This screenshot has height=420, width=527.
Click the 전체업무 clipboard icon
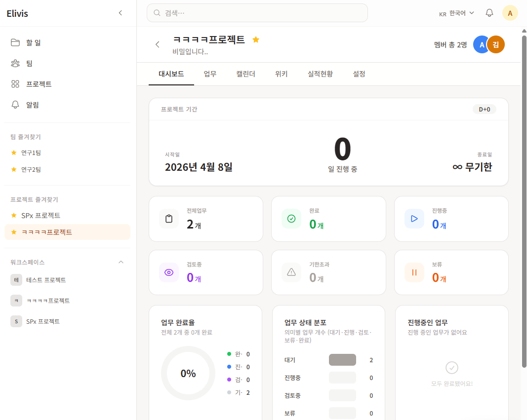[x=169, y=219]
